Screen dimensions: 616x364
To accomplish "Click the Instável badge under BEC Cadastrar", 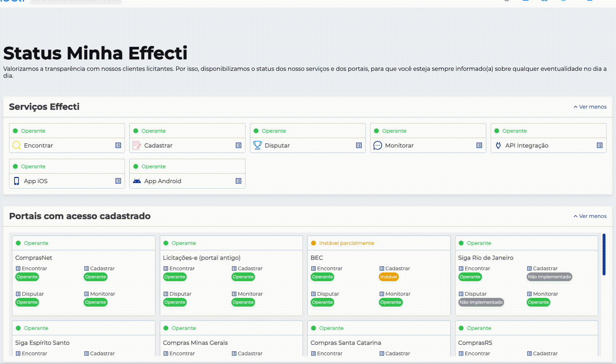I will point(389,277).
